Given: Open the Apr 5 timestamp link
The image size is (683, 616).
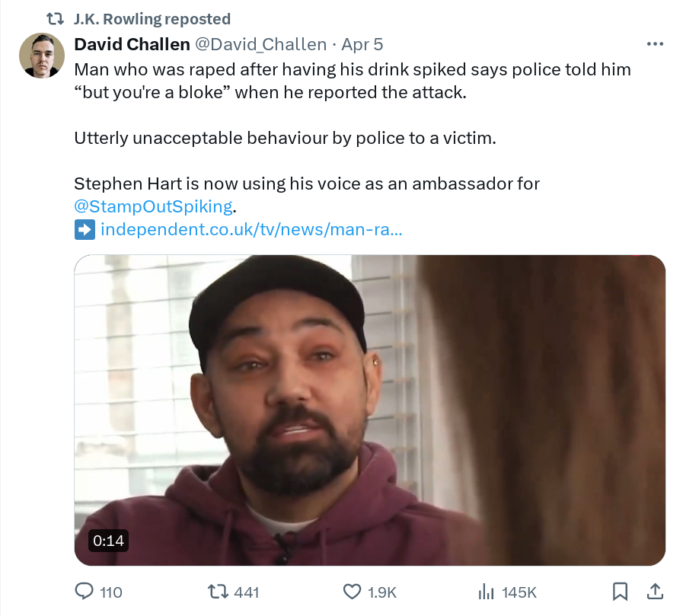Looking at the screenshot, I should pos(362,44).
